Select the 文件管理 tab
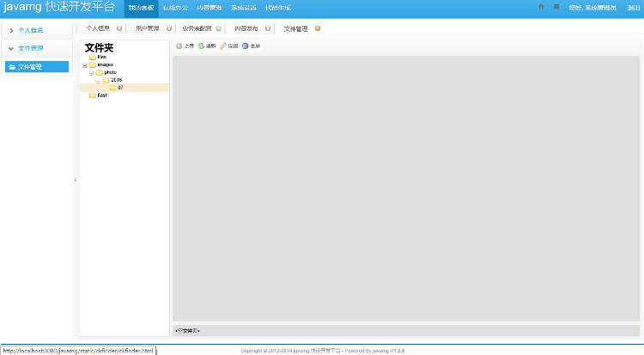Image resolution: width=644 pixels, height=355 pixels. 295,28
